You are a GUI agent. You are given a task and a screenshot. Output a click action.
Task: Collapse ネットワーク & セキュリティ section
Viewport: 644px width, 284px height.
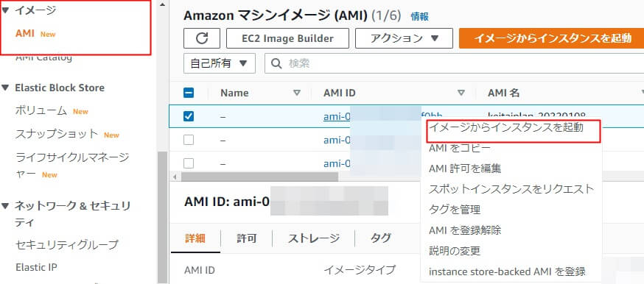point(4,205)
